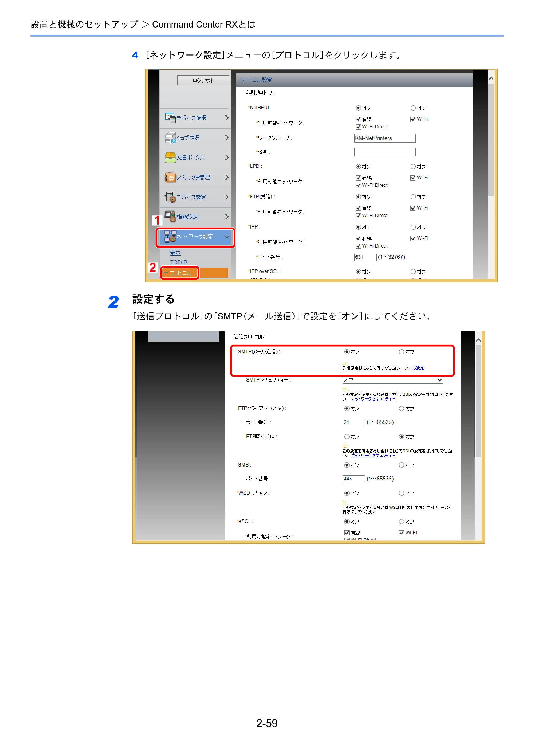Viewport: 534px width, 756px height.
Task: Click the lower screenshot scrollbar thumb
Action: point(478,401)
